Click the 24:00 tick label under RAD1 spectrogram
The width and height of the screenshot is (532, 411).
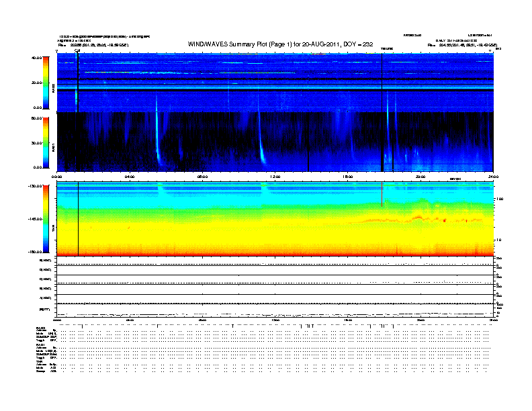493,177
